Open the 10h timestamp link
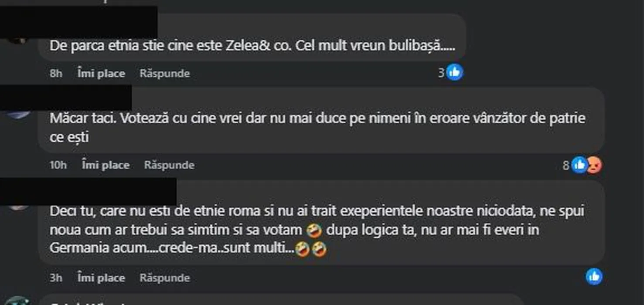This screenshot has height=305, width=644. click(x=58, y=165)
